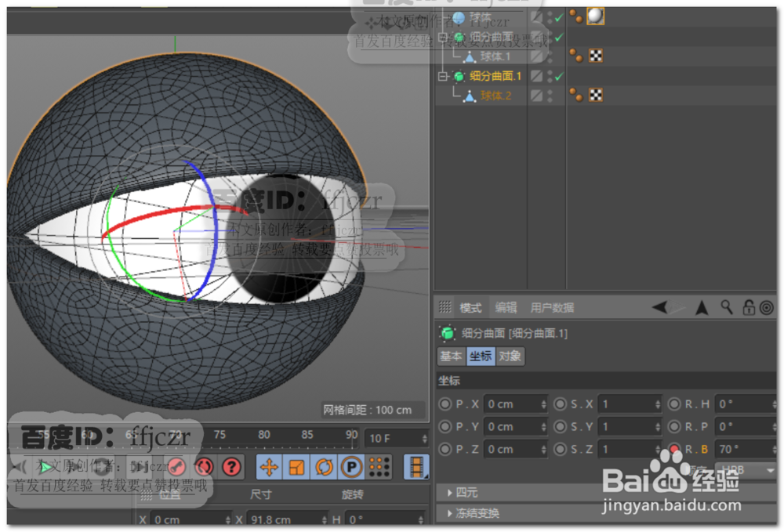Toggle the rotation keyframe circular arrows icon
Image resolution: width=784 pixels, height=532 pixels.
click(324, 468)
